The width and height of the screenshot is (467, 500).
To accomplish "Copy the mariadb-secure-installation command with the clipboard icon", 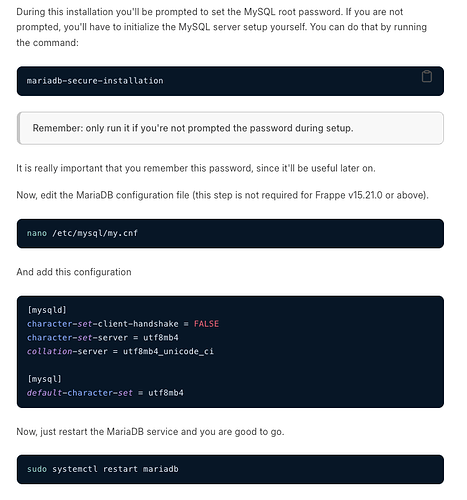I will [x=427, y=76].
